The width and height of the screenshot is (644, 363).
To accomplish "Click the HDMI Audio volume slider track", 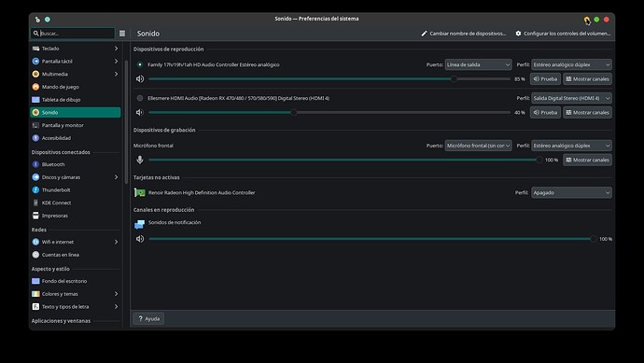I will point(329,113).
